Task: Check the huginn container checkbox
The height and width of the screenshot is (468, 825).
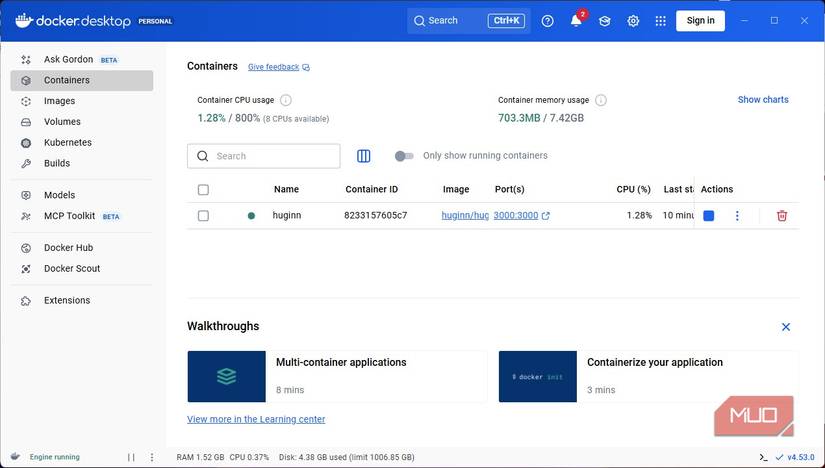Action: (x=203, y=216)
